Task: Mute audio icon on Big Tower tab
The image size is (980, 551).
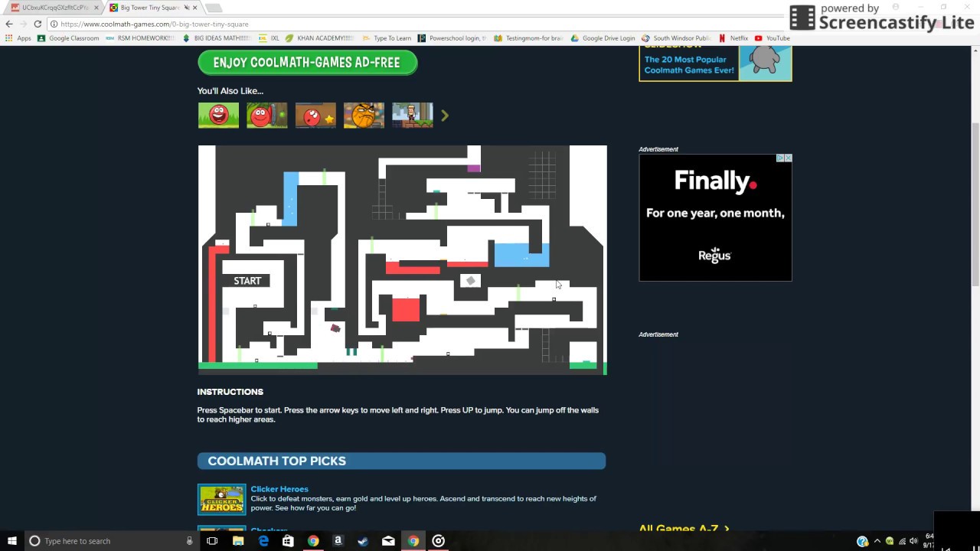Action: pyautogui.click(x=187, y=8)
